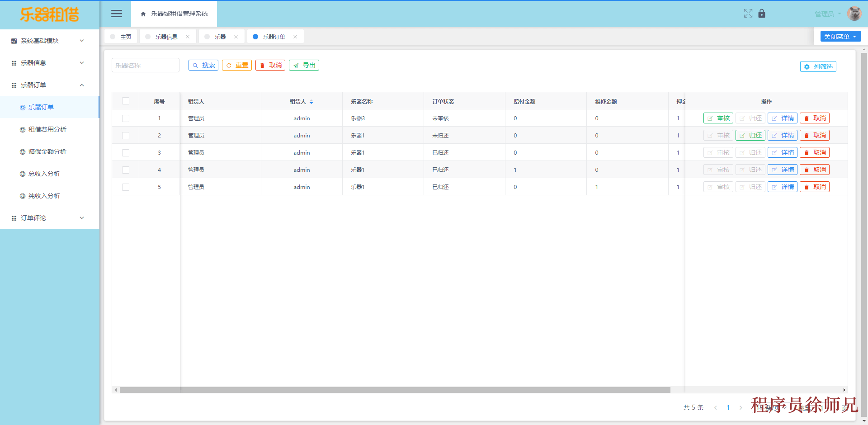Open the admin user avatar top-right
868x425 pixels.
pyautogui.click(x=854, y=14)
